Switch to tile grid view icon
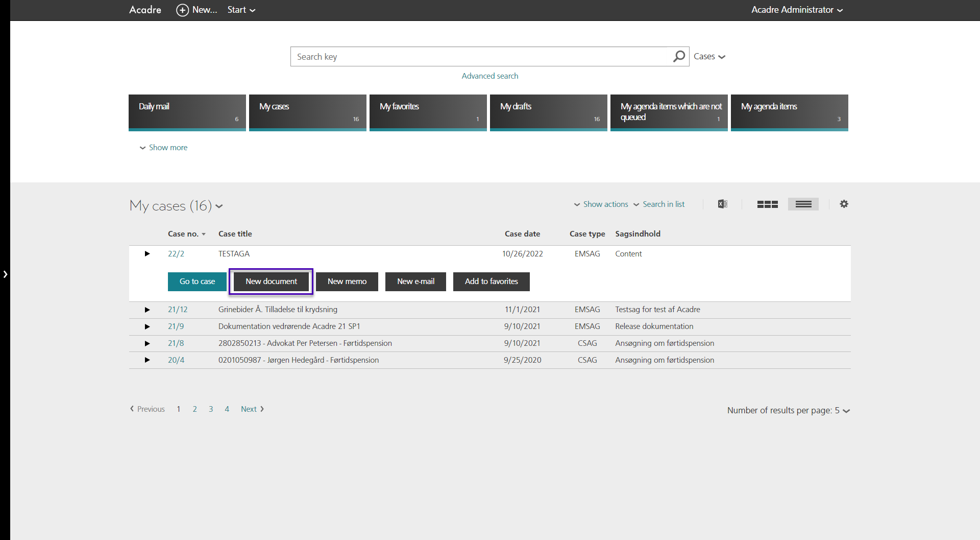This screenshot has width=980, height=540. pos(767,204)
